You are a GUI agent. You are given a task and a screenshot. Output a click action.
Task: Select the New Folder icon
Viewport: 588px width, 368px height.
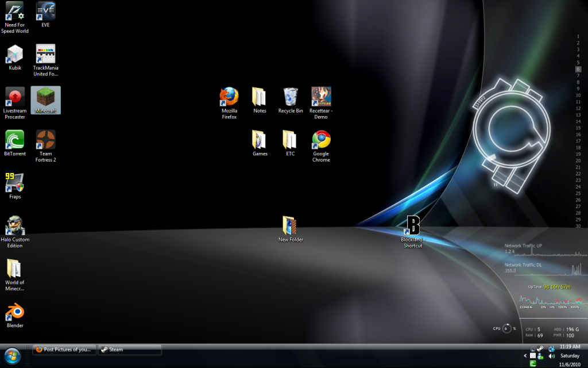291,229
